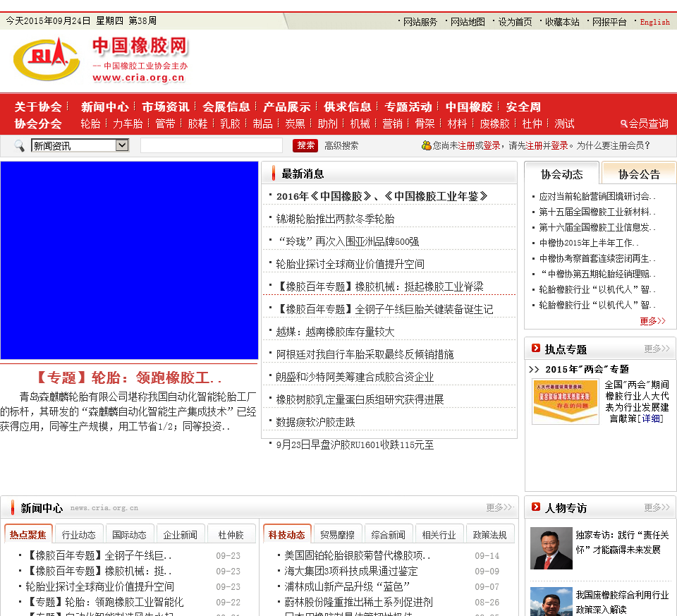677x616 pixels.
Task: Switch to the 科技动态 tab
Action: (287, 534)
